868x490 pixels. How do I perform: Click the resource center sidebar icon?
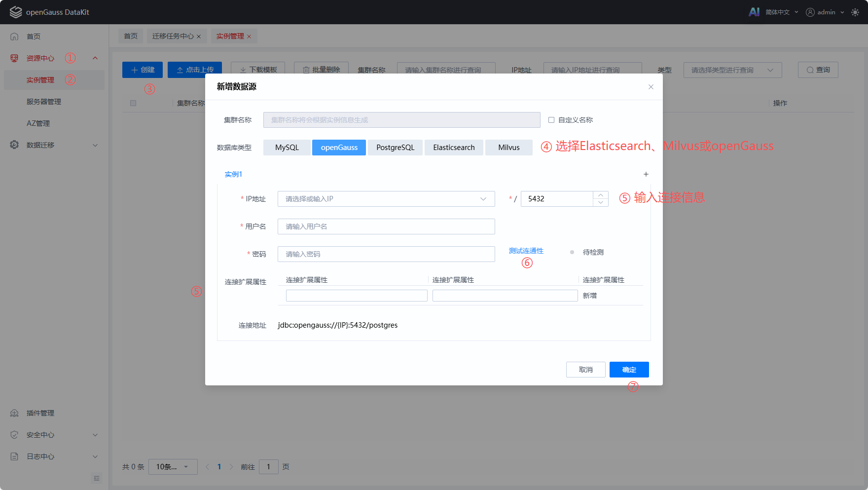click(14, 58)
